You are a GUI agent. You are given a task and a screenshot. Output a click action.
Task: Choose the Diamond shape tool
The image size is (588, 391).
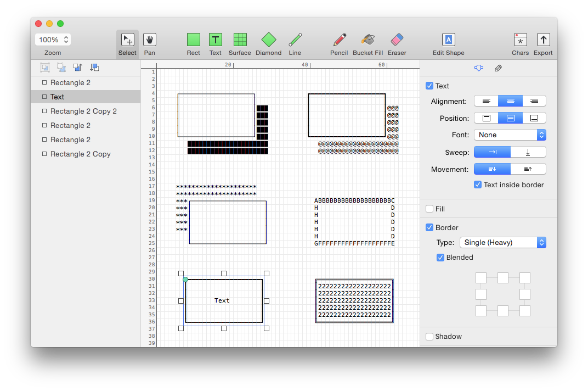(x=268, y=40)
